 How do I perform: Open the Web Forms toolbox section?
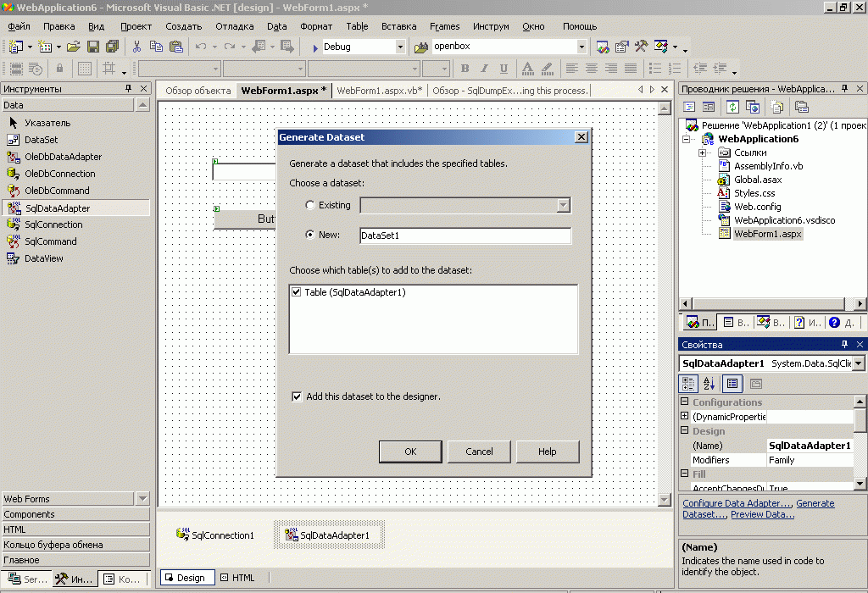[69, 499]
